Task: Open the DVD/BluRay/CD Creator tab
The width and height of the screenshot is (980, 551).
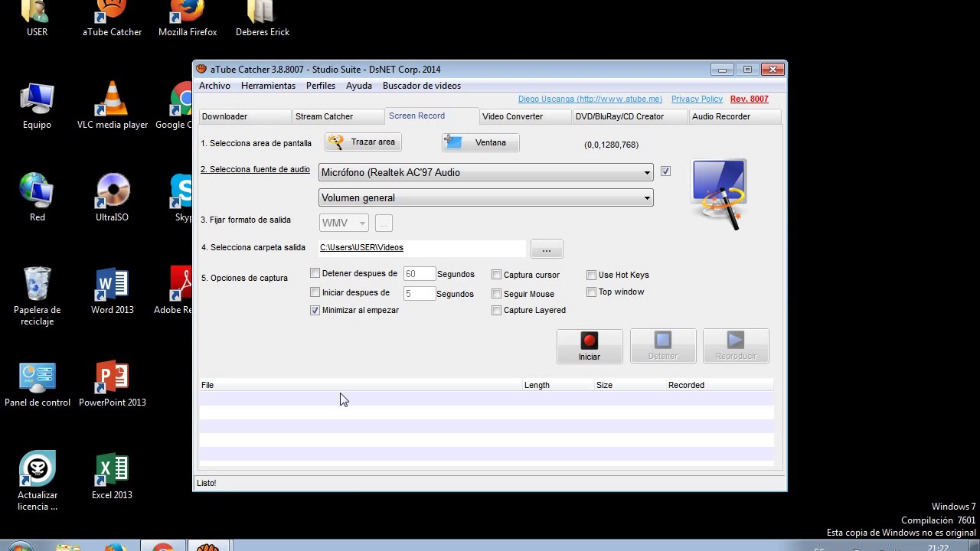Action: pyautogui.click(x=630, y=116)
